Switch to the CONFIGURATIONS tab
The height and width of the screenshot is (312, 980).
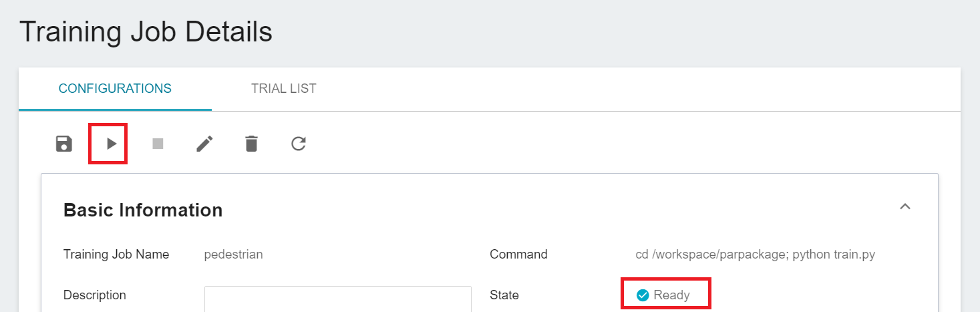click(x=115, y=88)
